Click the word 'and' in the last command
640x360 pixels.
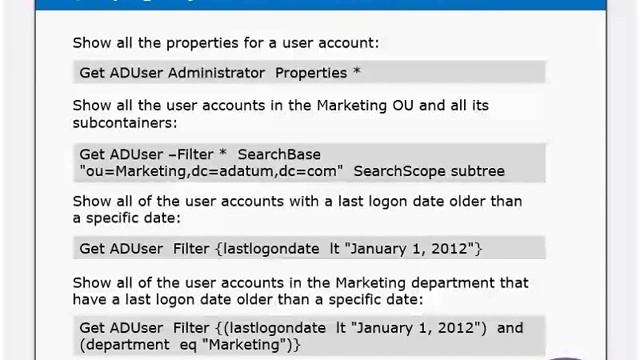[x=510, y=328]
